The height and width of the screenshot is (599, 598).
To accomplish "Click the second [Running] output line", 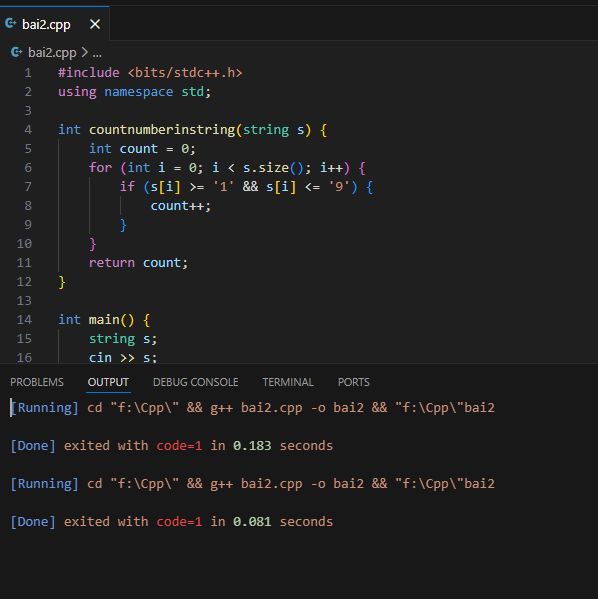I will click(x=252, y=484).
